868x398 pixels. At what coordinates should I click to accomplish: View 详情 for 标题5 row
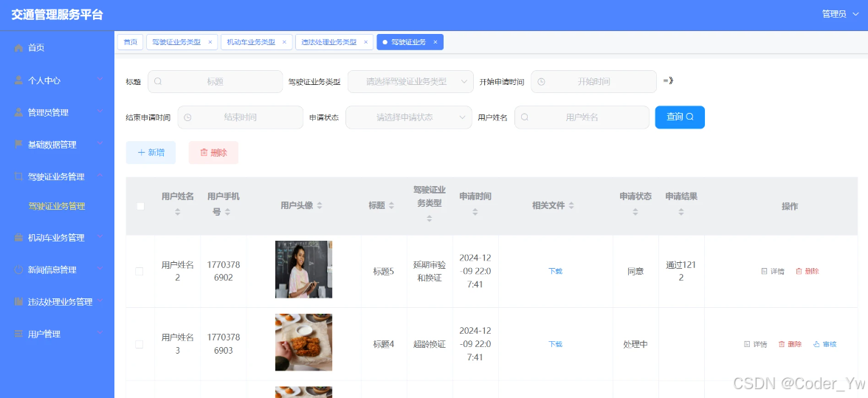[x=773, y=271]
